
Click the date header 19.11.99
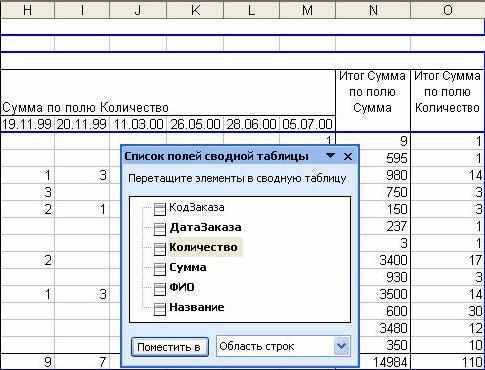pyautogui.click(x=27, y=124)
